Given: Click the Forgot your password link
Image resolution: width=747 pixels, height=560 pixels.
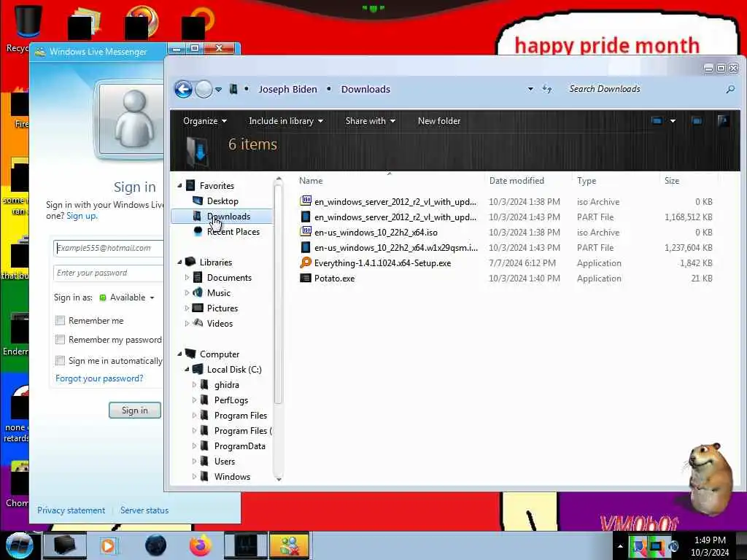Looking at the screenshot, I should 99,378.
